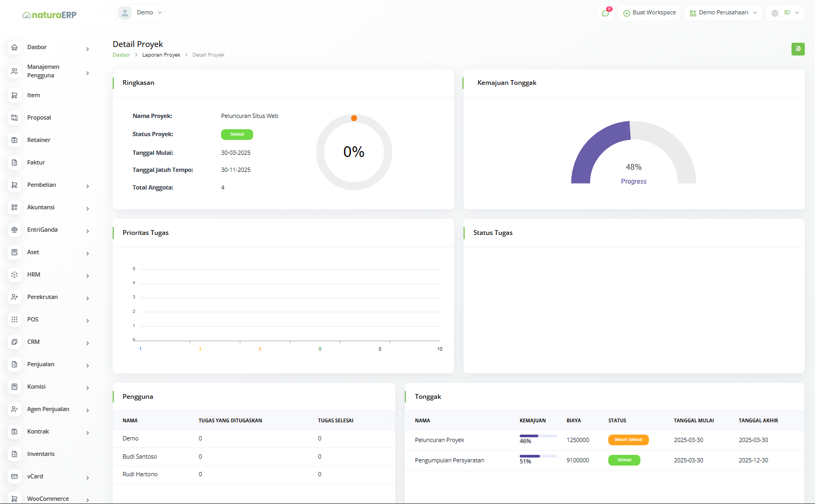This screenshot has width=815, height=504.
Task: Open the Inventaris menu entry
Action: [x=41, y=454]
